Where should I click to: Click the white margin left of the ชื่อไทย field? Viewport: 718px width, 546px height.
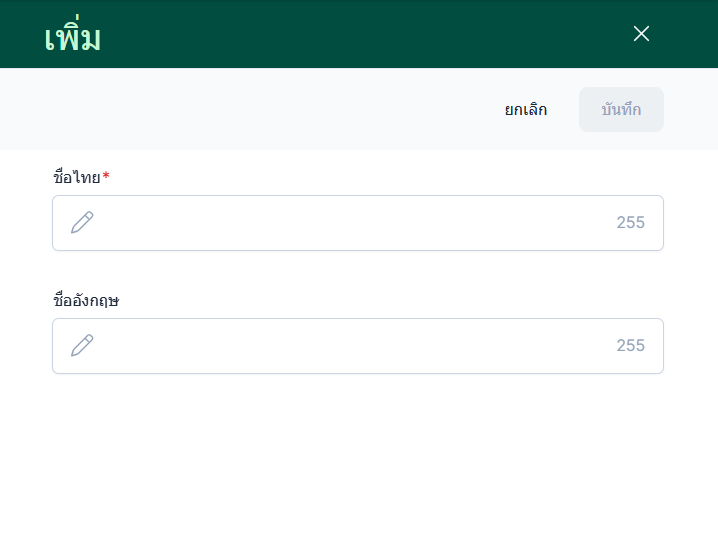coord(25,223)
